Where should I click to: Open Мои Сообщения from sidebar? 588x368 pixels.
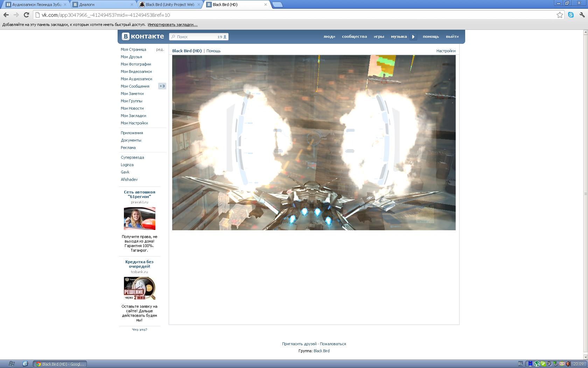[x=135, y=86]
